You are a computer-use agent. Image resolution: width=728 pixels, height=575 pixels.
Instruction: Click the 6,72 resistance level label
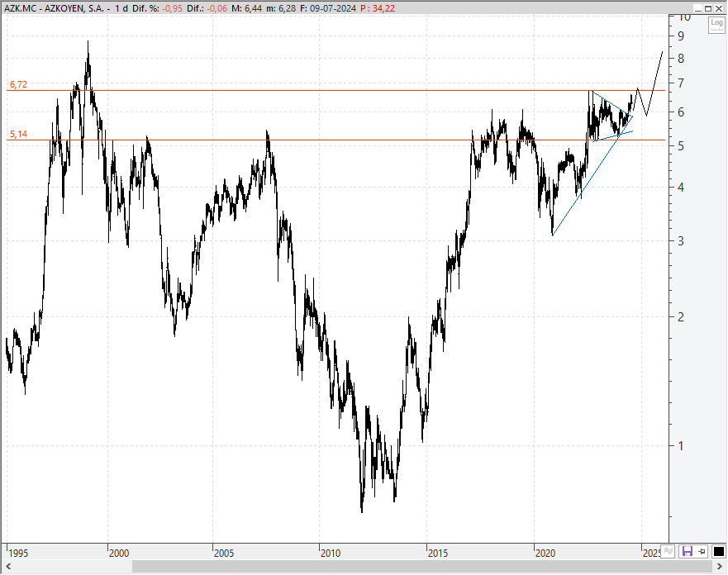18,84
